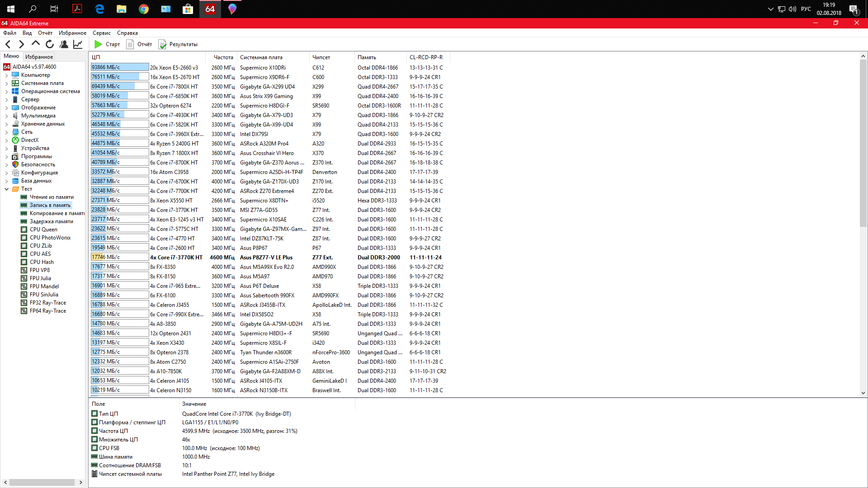The width and height of the screenshot is (868, 488).
Task: Click the graph chart toolbar icon
Action: click(x=78, y=44)
